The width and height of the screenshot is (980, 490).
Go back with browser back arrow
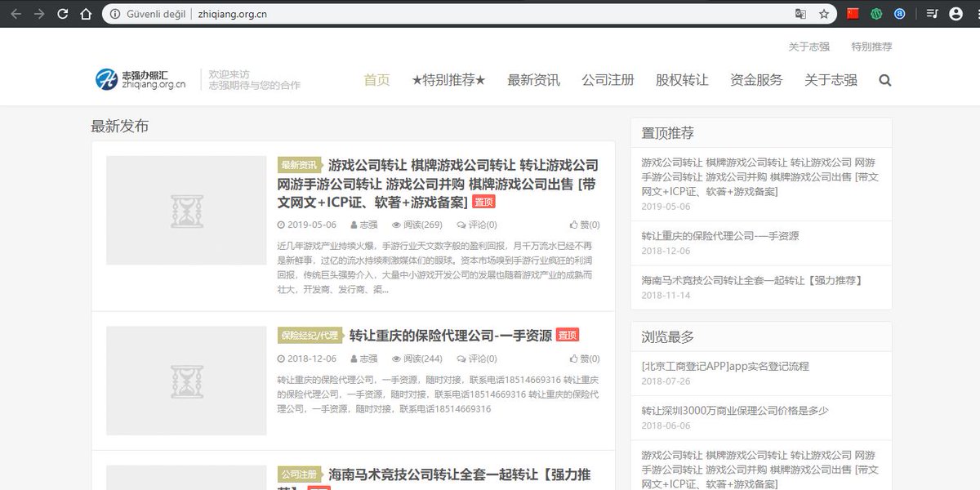tap(16, 14)
